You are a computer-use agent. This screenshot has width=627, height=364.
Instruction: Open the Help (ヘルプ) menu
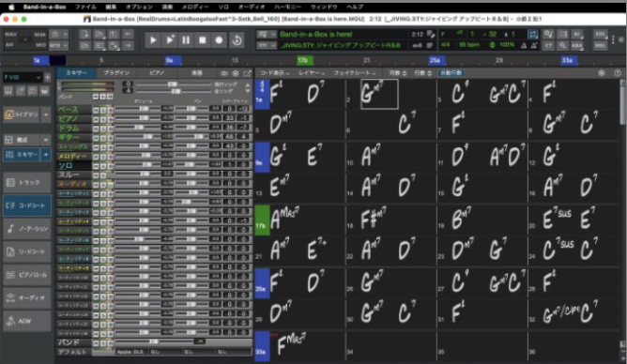355,7
